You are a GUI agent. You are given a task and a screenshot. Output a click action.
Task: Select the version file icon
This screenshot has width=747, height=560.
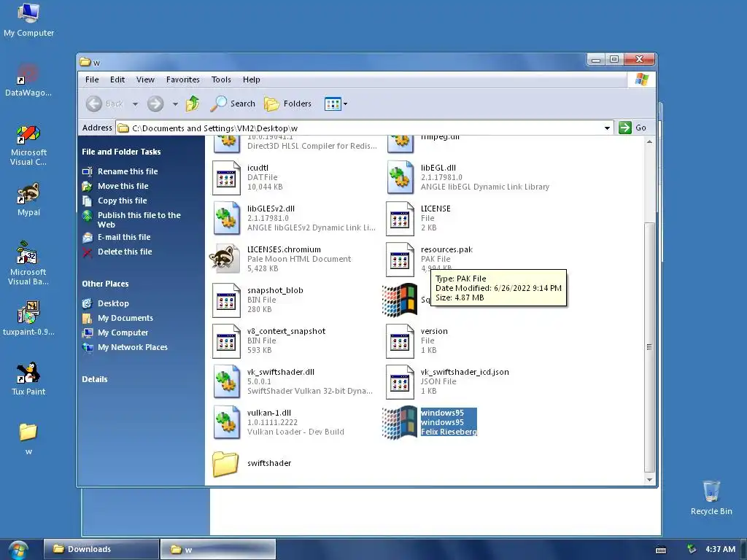(400, 341)
